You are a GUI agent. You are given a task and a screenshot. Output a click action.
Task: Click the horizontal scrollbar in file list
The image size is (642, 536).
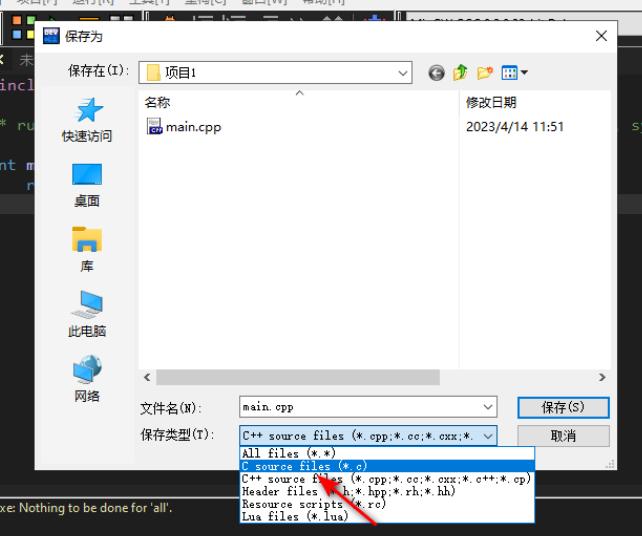[x=300, y=377]
